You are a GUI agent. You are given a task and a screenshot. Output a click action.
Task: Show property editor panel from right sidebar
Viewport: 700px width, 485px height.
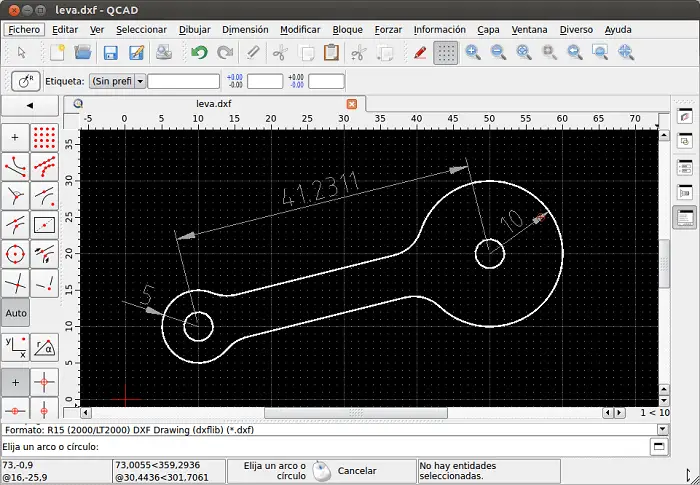pyautogui.click(x=685, y=167)
